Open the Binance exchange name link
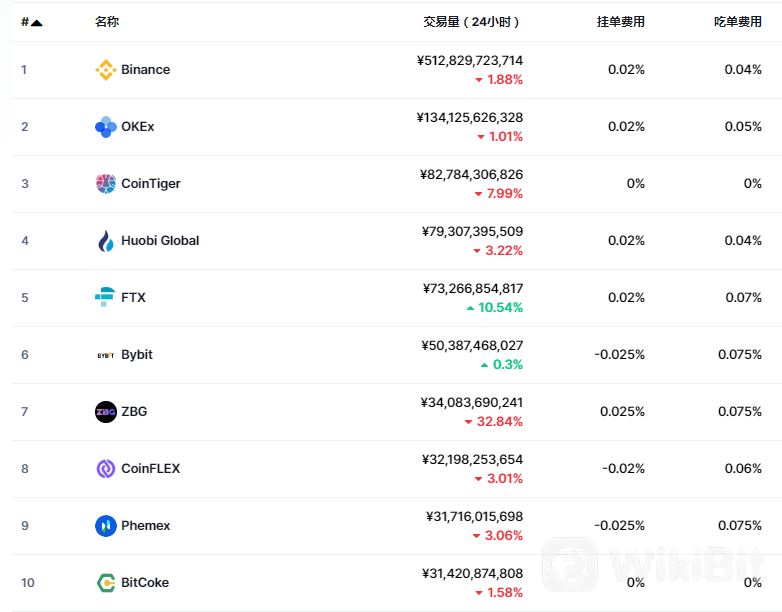 click(146, 70)
